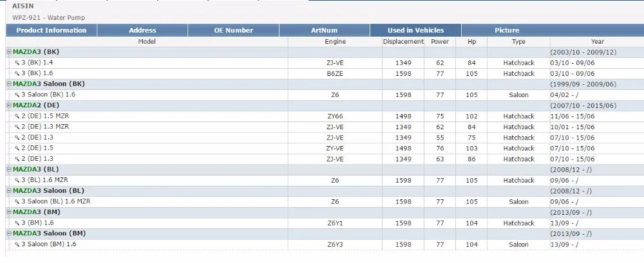Click magnifier icon beside 3 (BK) 1.6
Viewport: 644px width, 263px height.
[x=17, y=74]
